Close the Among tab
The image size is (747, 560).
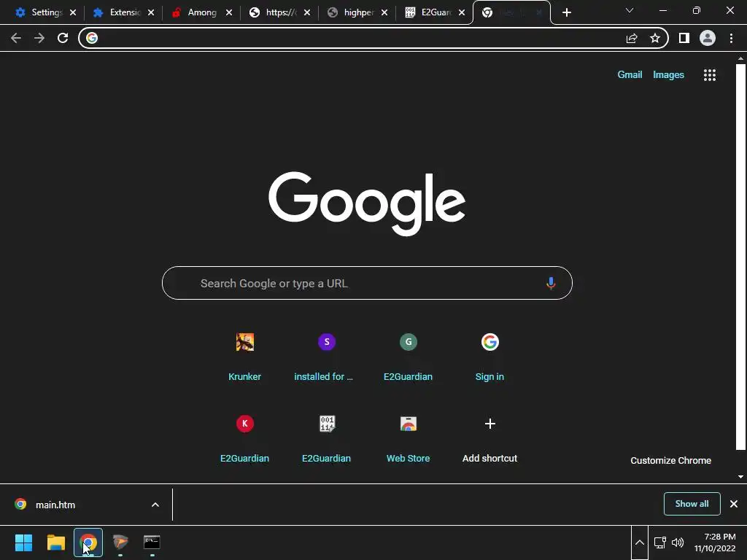(x=229, y=13)
